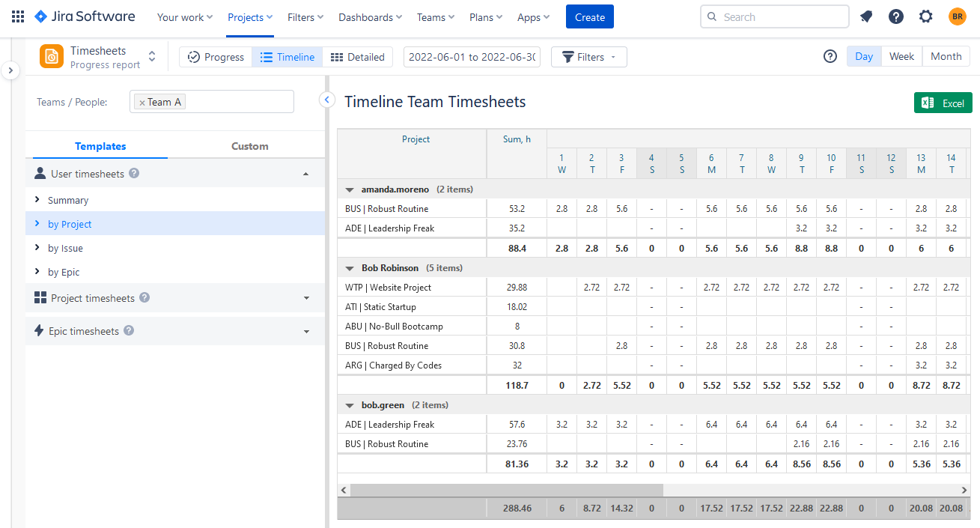Switch to the Progress report view
980x528 pixels.
[x=216, y=56]
